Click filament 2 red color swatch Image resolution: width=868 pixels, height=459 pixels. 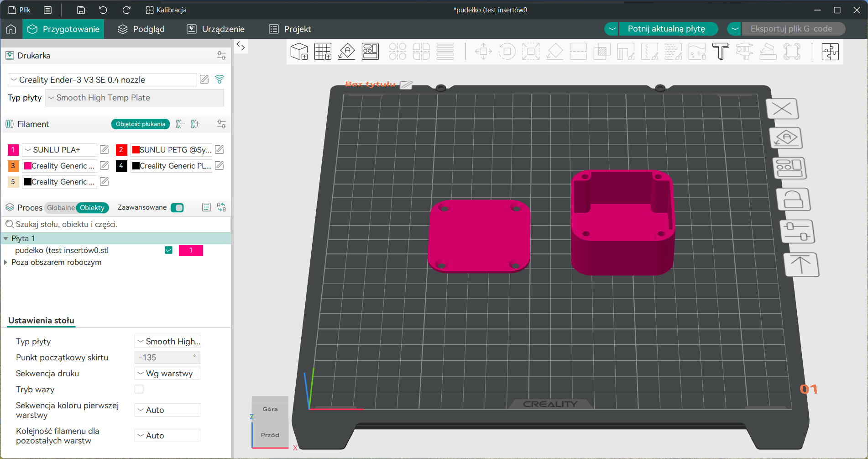121,150
